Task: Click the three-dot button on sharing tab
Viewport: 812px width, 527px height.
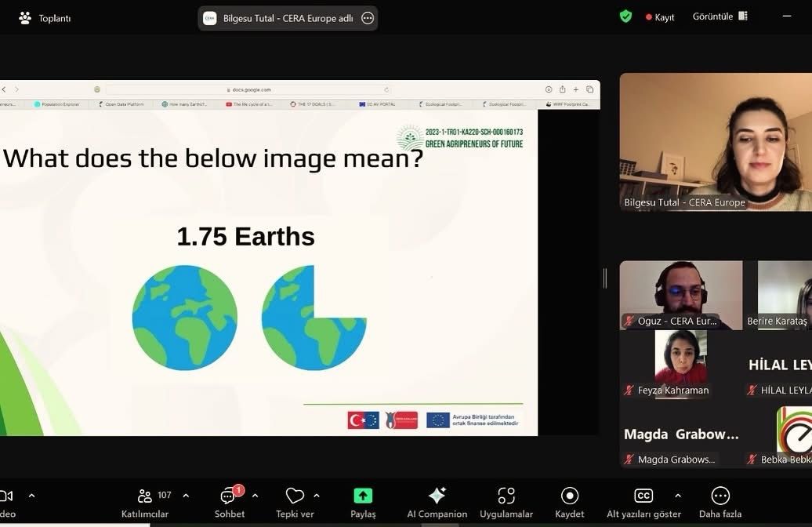Action: (368, 18)
